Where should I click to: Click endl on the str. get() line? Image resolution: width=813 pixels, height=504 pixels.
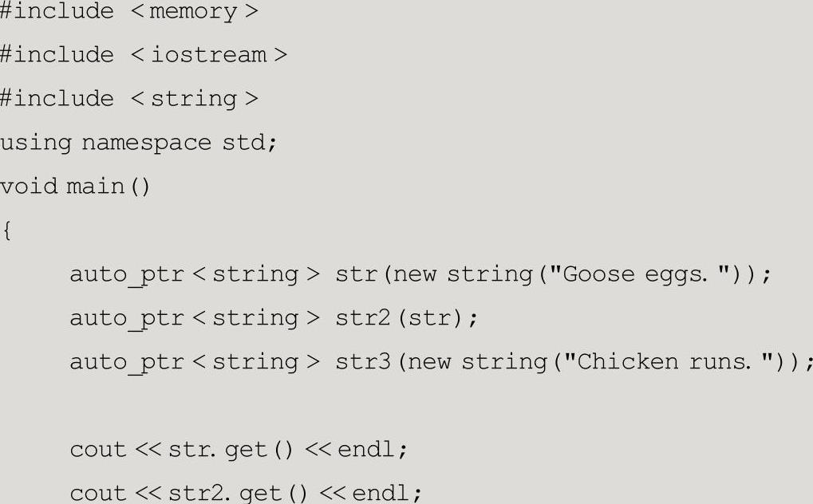pos(366,449)
